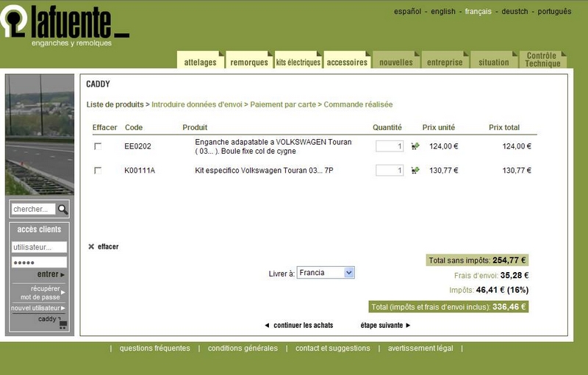Click Paiement par carte step
Image resolution: width=588 pixels, height=375 pixels.
pyautogui.click(x=283, y=104)
